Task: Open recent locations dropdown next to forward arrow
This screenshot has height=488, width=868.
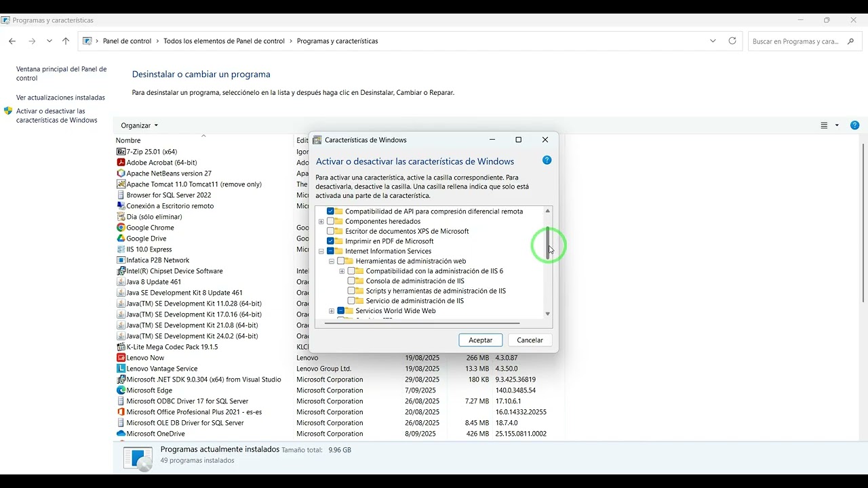Action: [x=50, y=41]
